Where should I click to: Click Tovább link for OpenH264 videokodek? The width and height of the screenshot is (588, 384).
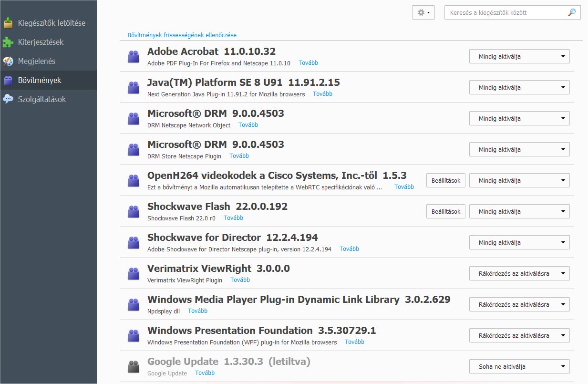coord(404,187)
